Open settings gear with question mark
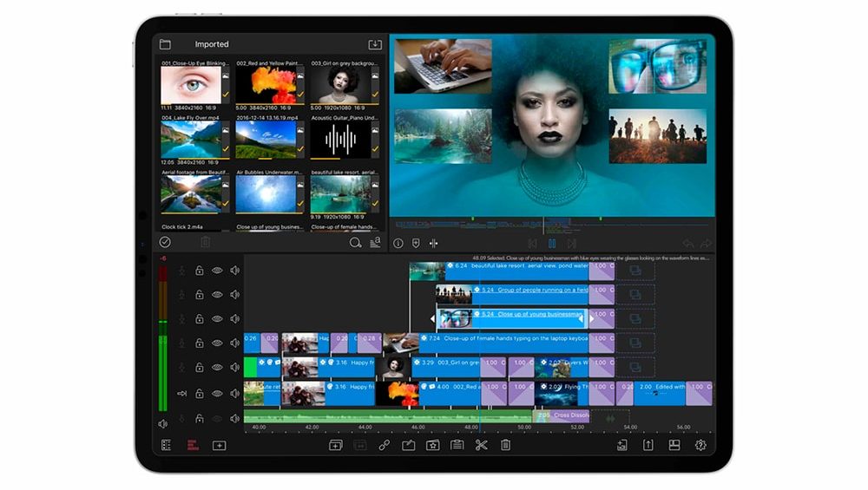Screen dimensions: 868x490 (x=700, y=445)
